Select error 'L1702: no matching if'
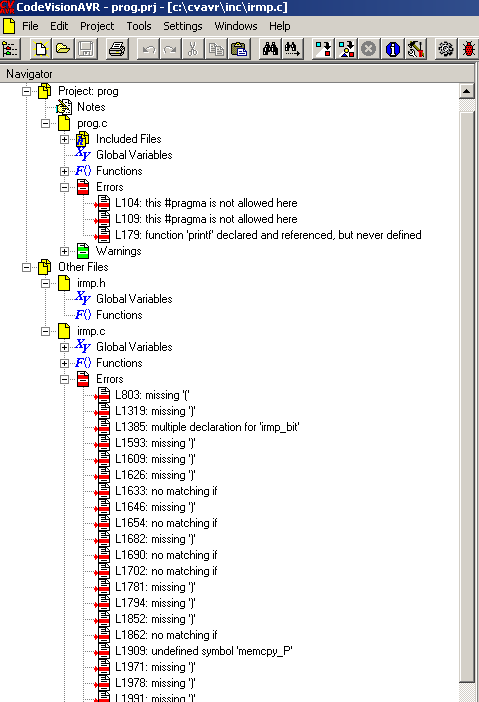The width and height of the screenshot is (479, 702). point(166,571)
